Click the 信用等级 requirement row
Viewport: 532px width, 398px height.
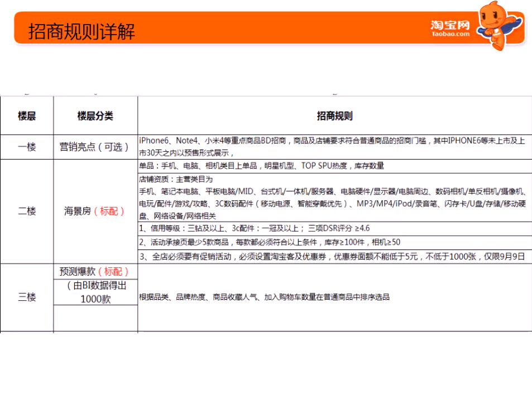tap(254, 228)
